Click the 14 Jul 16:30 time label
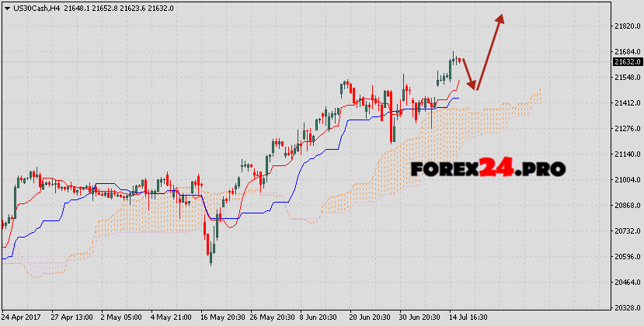Viewport: 644px width, 326px height. click(466, 318)
